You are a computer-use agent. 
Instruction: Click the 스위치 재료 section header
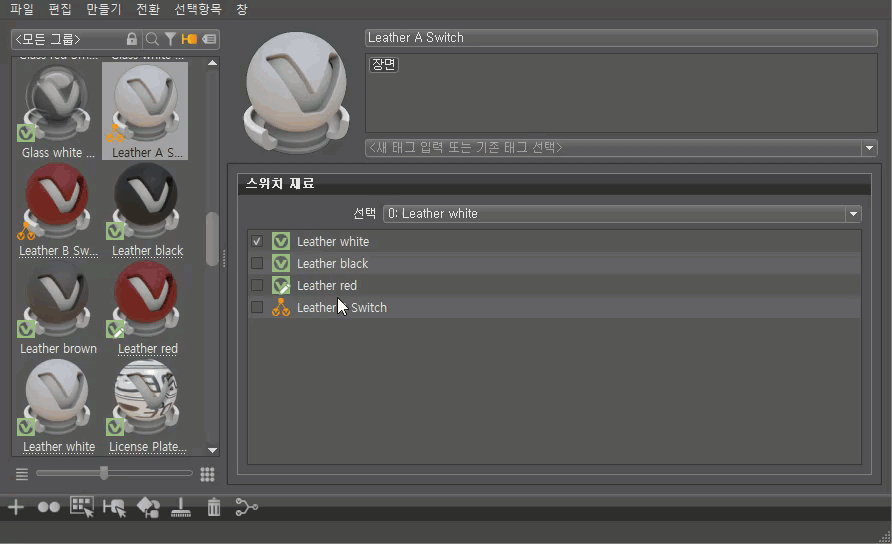[554, 184]
